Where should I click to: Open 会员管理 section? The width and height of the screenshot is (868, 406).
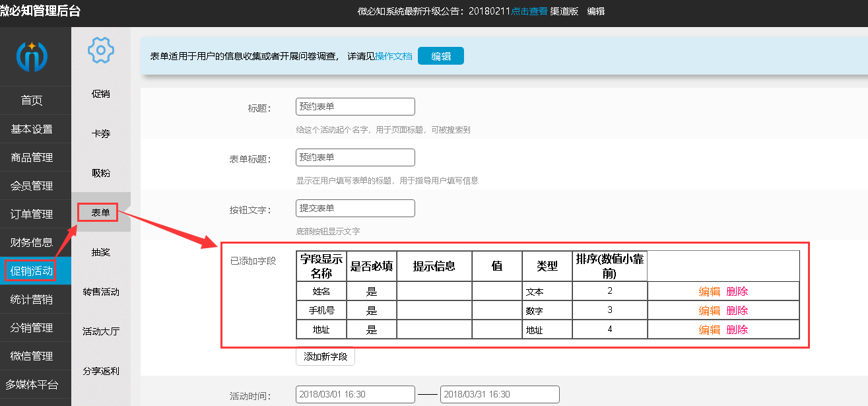click(x=32, y=186)
